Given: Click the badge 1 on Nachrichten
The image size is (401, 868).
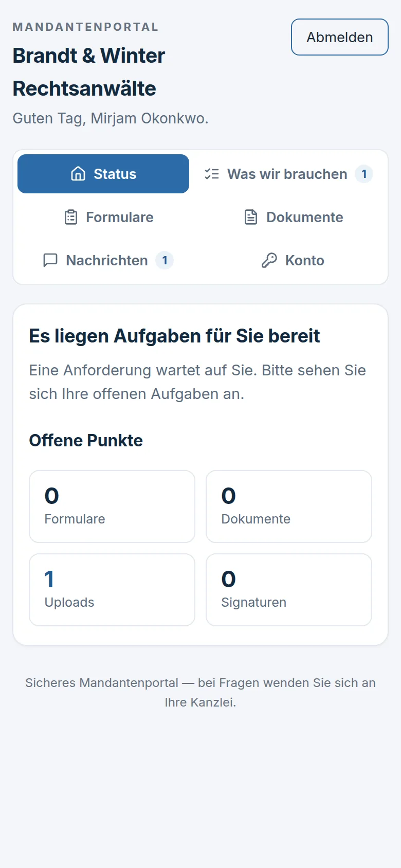Looking at the screenshot, I should (165, 260).
